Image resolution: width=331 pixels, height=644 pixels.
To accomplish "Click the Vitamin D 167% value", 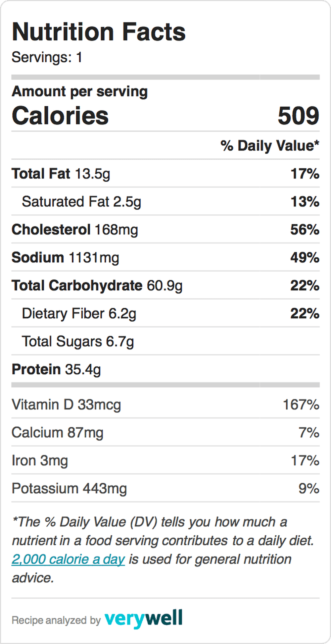I will point(301,404).
